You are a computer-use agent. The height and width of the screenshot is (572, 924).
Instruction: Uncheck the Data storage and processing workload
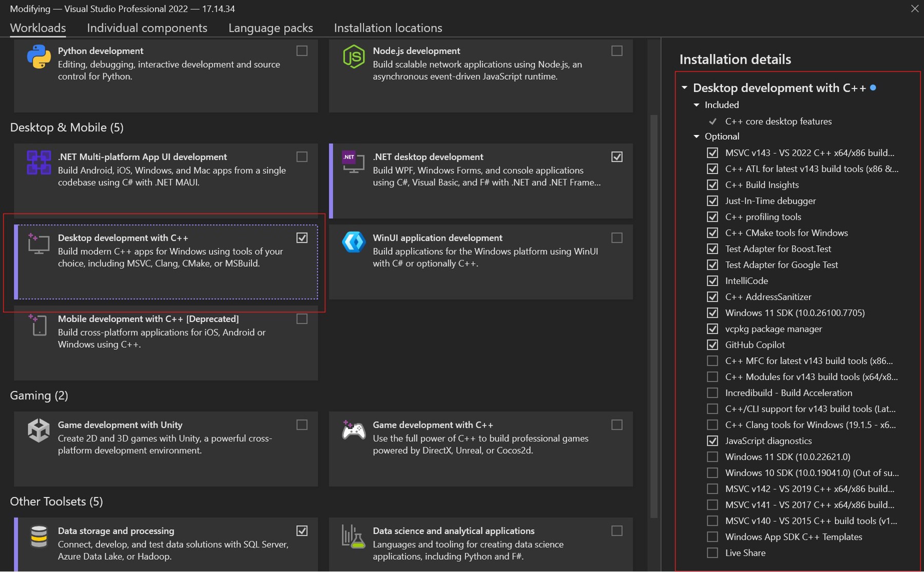(302, 530)
